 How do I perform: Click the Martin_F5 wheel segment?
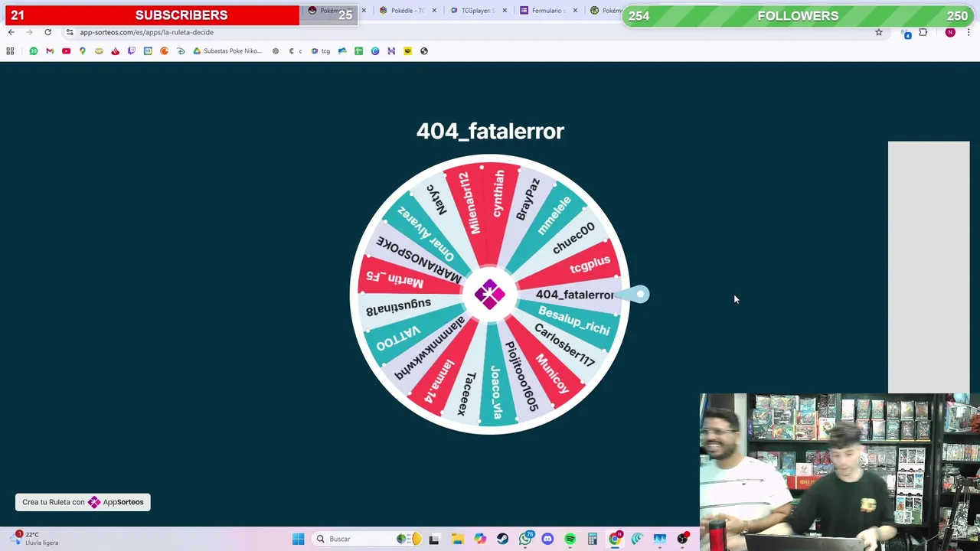[x=395, y=279]
